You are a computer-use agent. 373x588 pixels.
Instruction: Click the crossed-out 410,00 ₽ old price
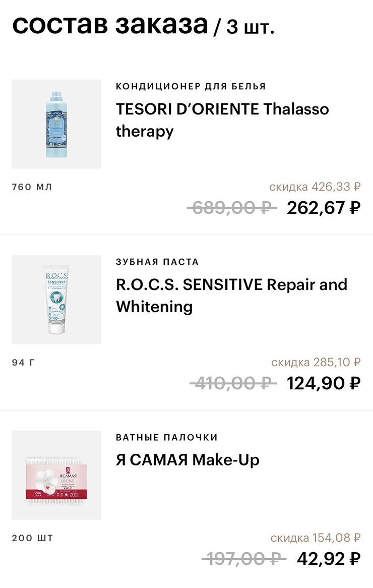click(233, 383)
